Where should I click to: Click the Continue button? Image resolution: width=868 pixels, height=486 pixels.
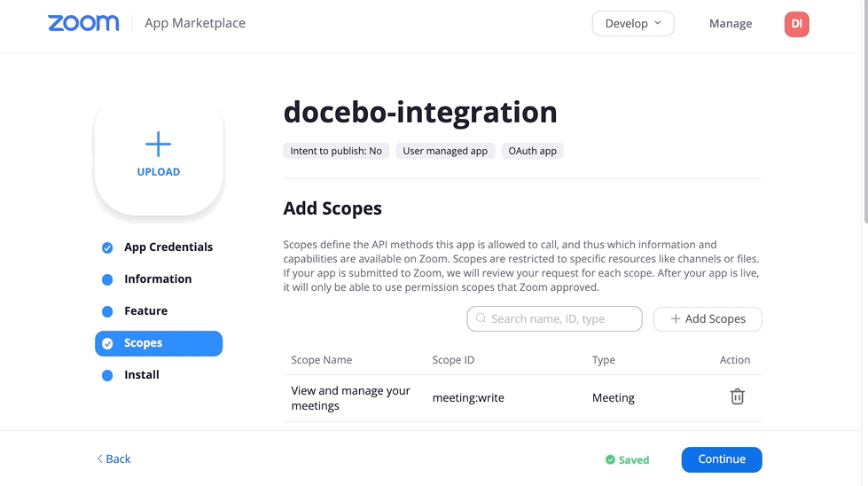point(722,459)
